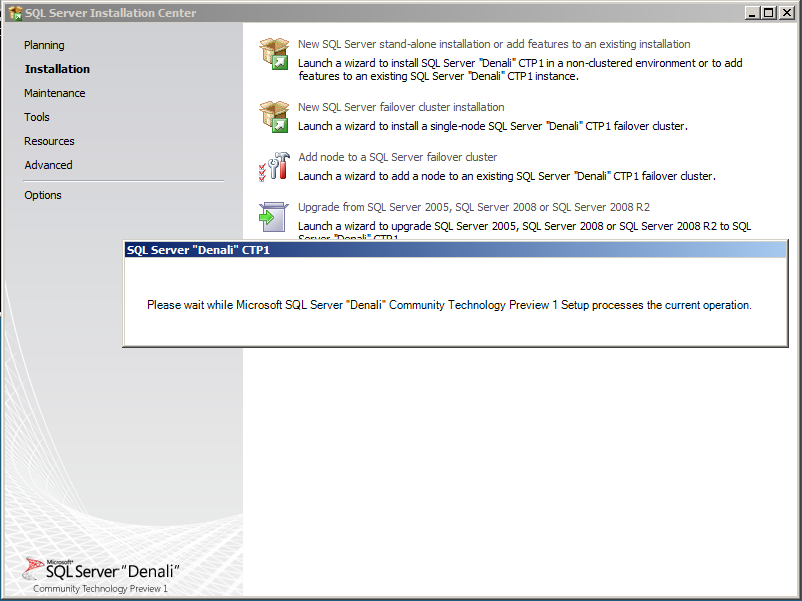Screen dimensions: 802x601
Task: Open the Options section
Action: tap(42, 195)
